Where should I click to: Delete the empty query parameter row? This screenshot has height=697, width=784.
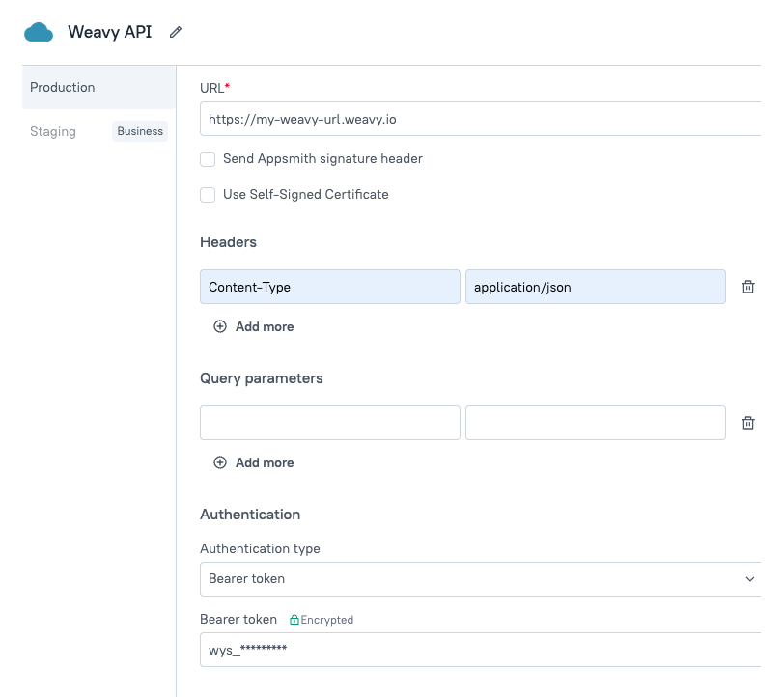pos(748,423)
